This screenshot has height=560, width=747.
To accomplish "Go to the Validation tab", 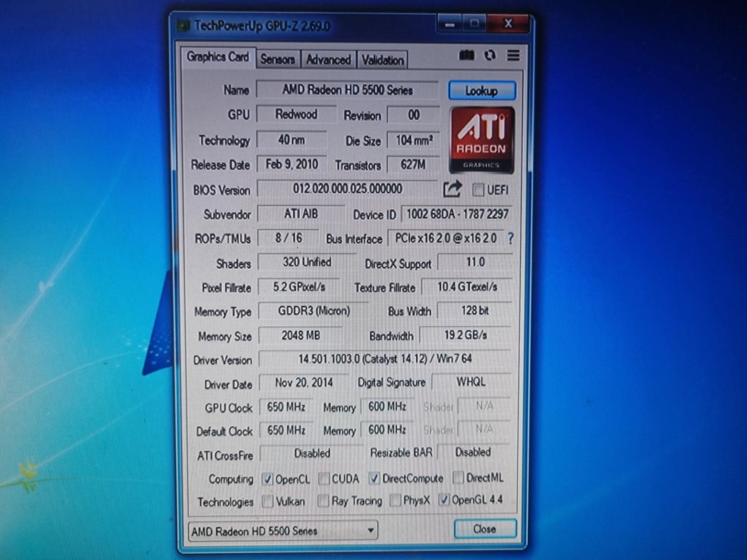I will 382,60.
